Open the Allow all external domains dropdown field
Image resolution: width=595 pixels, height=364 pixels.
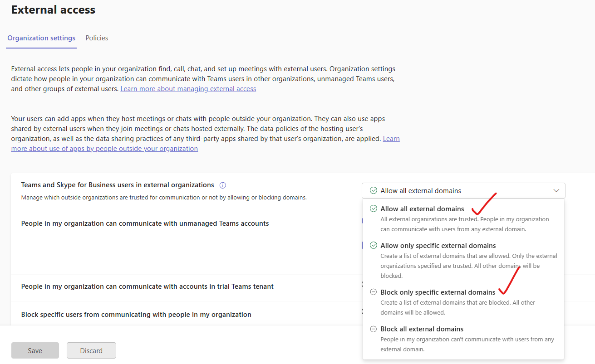pyautogui.click(x=463, y=191)
